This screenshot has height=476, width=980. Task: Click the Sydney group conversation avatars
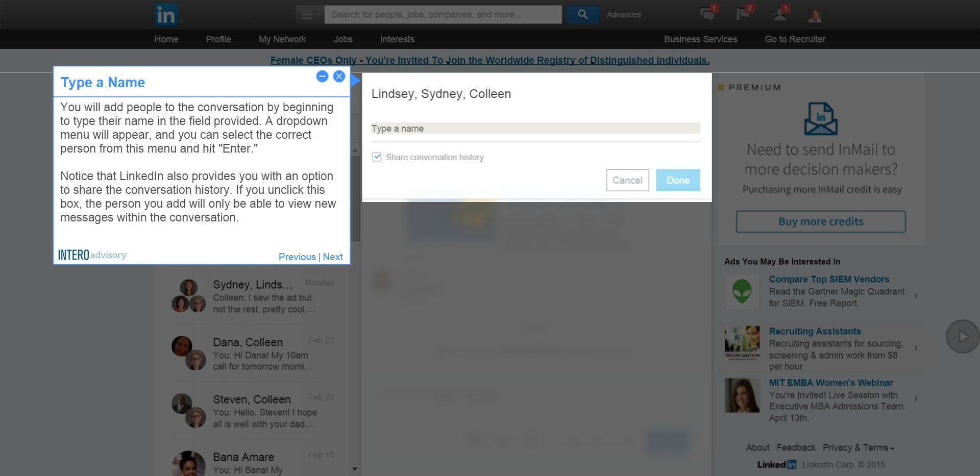click(188, 296)
